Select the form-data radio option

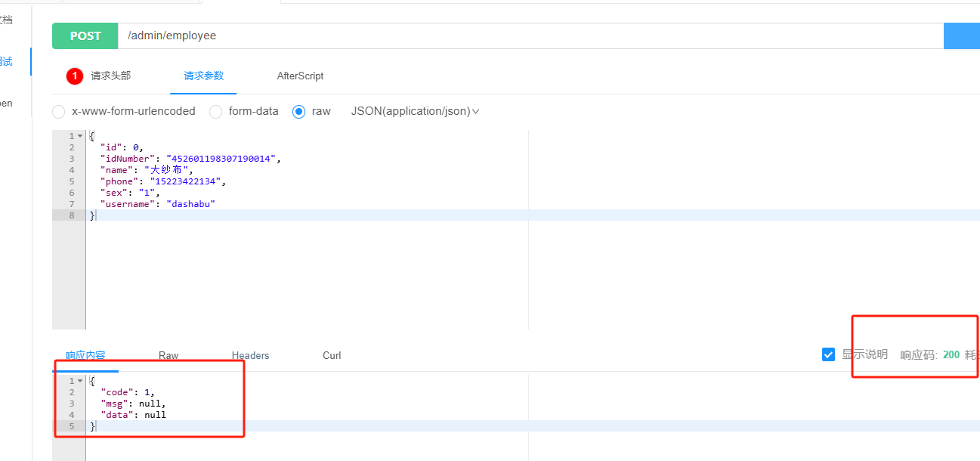point(216,112)
